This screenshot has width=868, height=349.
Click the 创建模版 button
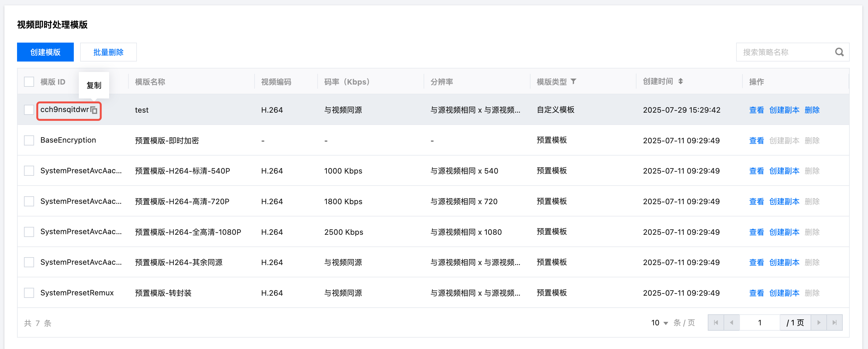[45, 52]
